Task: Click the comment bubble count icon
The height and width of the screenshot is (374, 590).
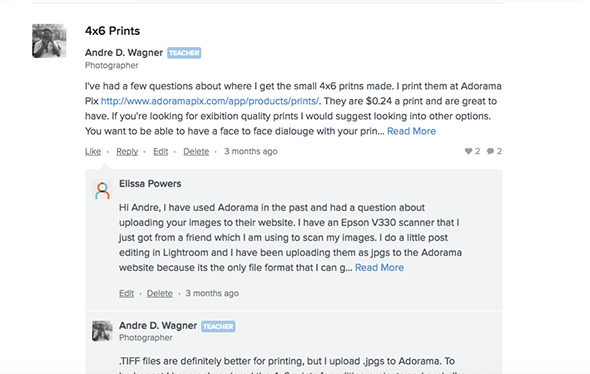Action: point(490,151)
